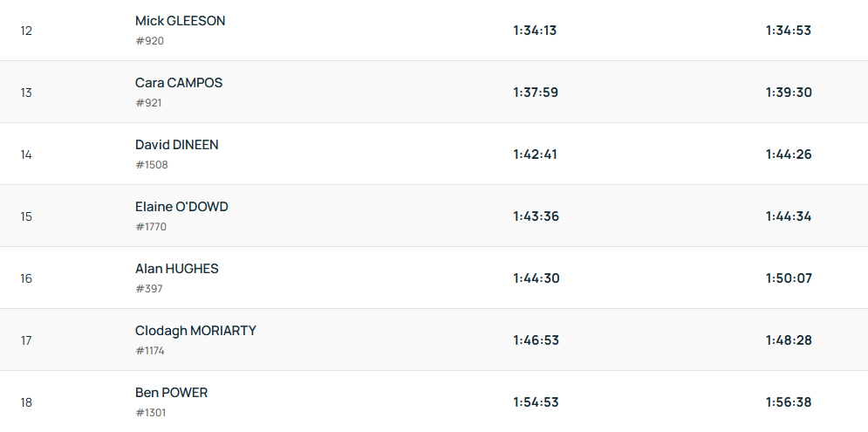Select the time 1:39:30

click(789, 93)
